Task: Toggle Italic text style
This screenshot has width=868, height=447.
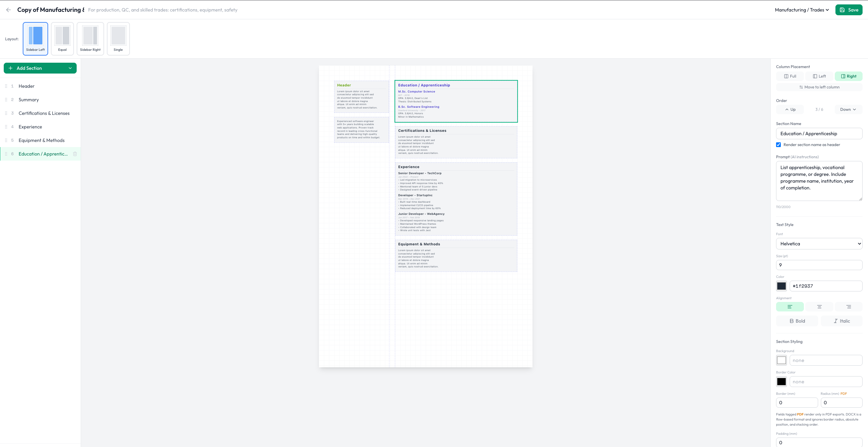Action: click(x=842, y=321)
